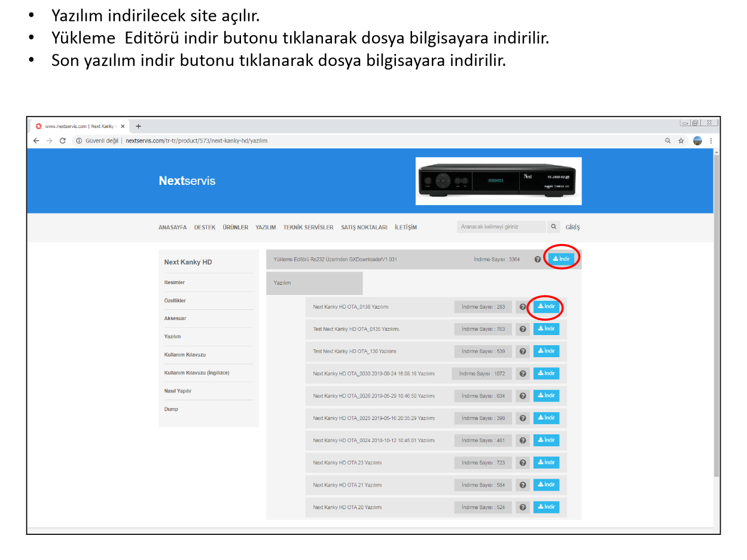This screenshot has height=560, width=747.
Task: Open Kullanım Kılavuzu (İngilizce) sidebar link
Action: tap(197, 373)
